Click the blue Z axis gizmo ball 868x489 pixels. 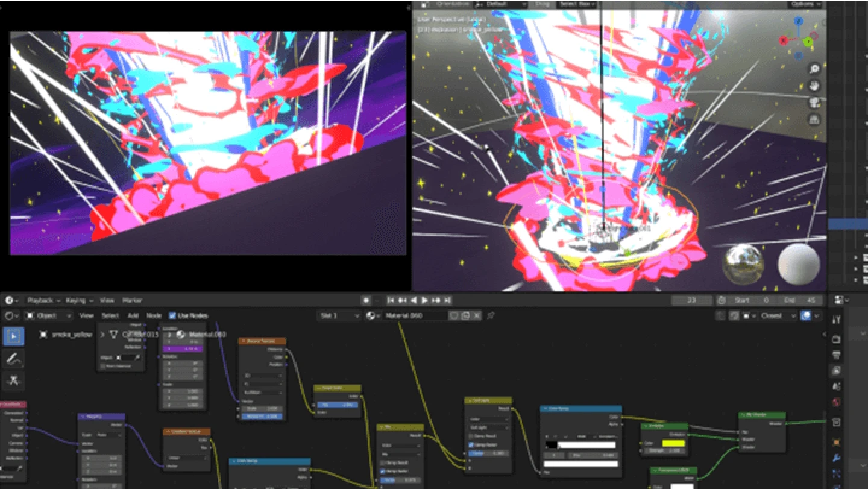click(x=799, y=21)
